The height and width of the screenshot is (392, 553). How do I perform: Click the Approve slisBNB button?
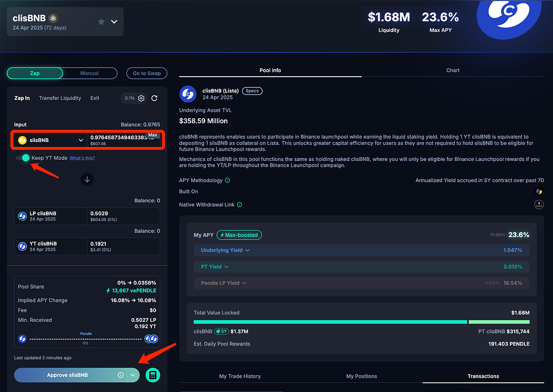[68, 375]
